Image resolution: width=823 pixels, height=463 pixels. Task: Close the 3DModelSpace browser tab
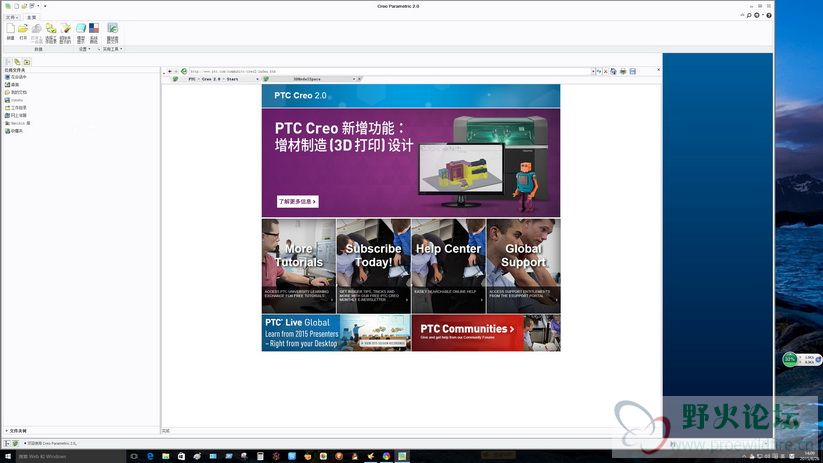[360, 79]
